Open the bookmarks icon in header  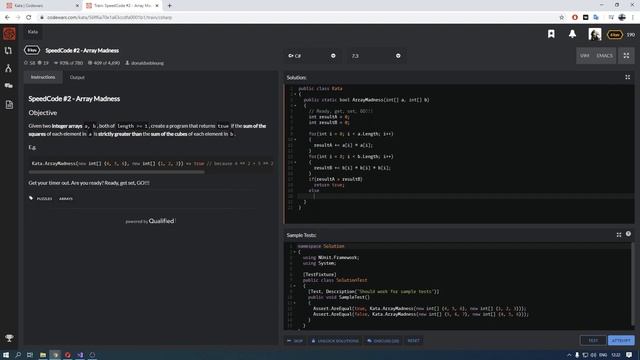[x=551, y=34]
